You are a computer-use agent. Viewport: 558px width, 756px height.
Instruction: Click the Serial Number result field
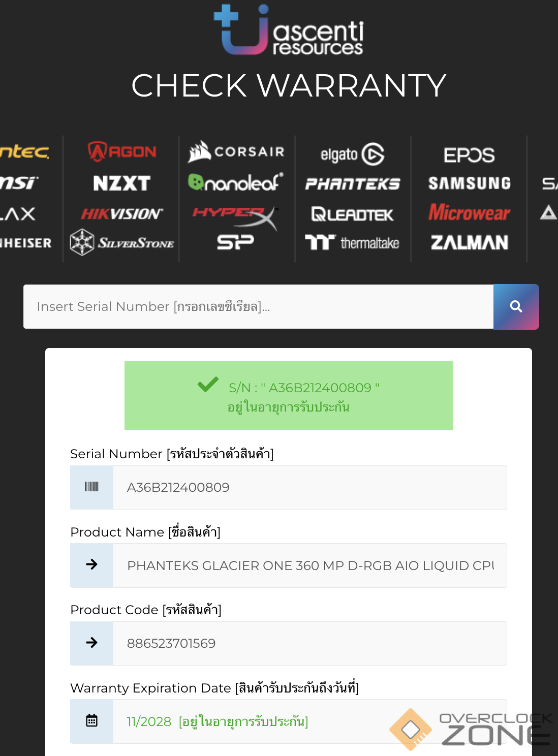pyautogui.click(x=309, y=487)
